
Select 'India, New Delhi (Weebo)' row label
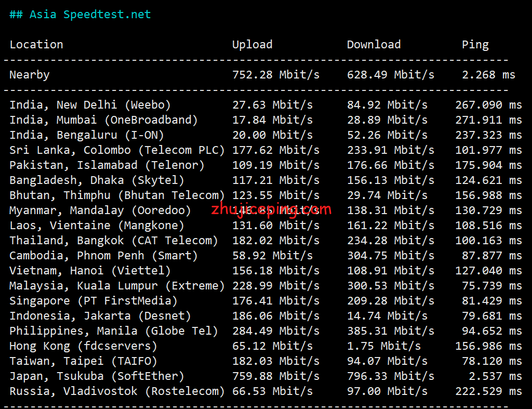[x=90, y=105]
